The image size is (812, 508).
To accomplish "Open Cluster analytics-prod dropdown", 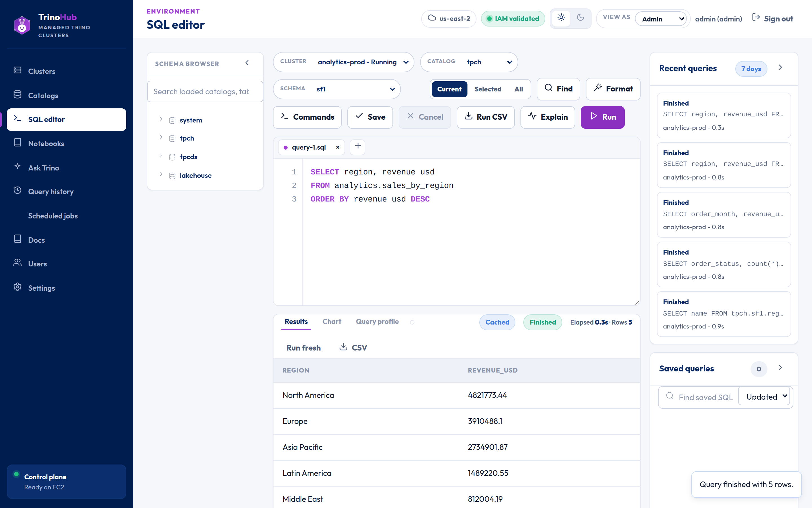I will pos(343,62).
